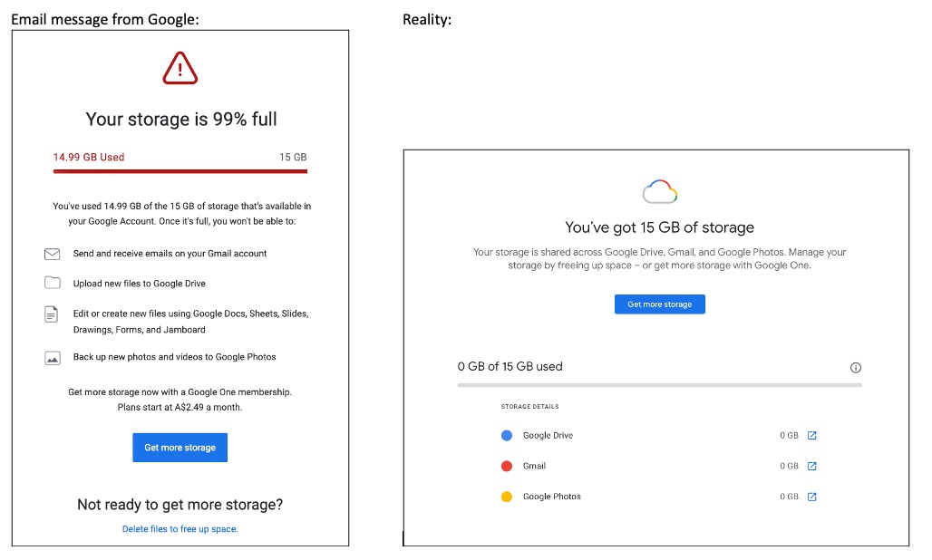Click the folder icon beside Upload new files
Screen dimensions: 932x560
coord(53,283)
